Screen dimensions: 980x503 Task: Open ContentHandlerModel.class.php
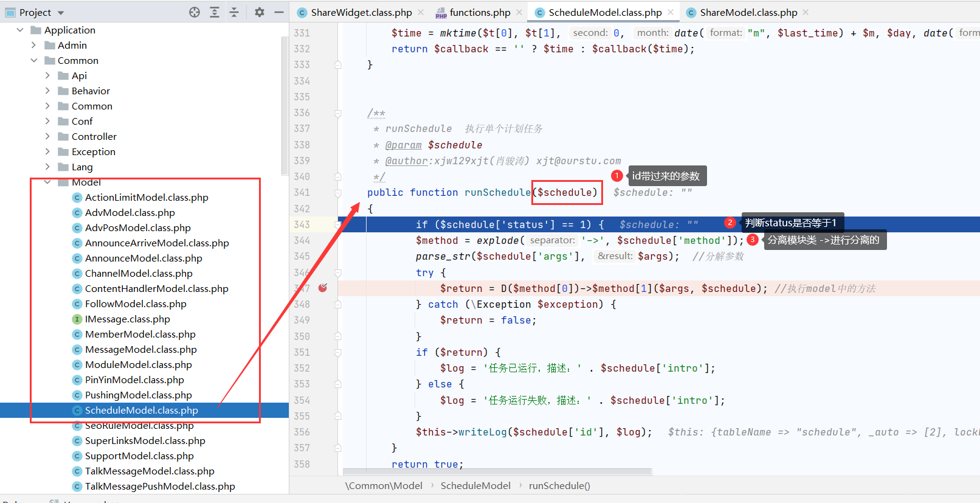point(157,288)
